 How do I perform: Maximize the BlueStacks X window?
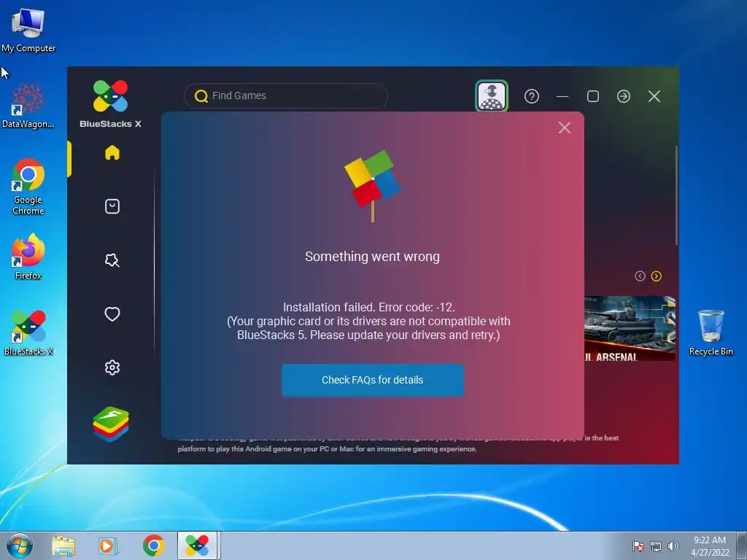coord(592,96)
